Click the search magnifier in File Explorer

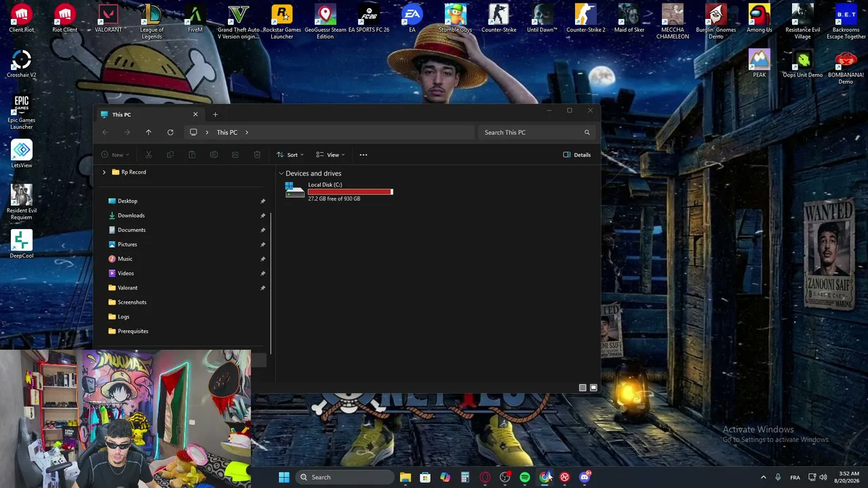pyautogui.click(x=587, y=132)
